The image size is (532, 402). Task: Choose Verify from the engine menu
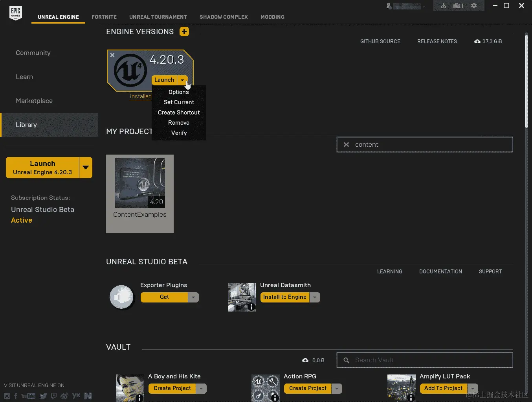[179, 133]
